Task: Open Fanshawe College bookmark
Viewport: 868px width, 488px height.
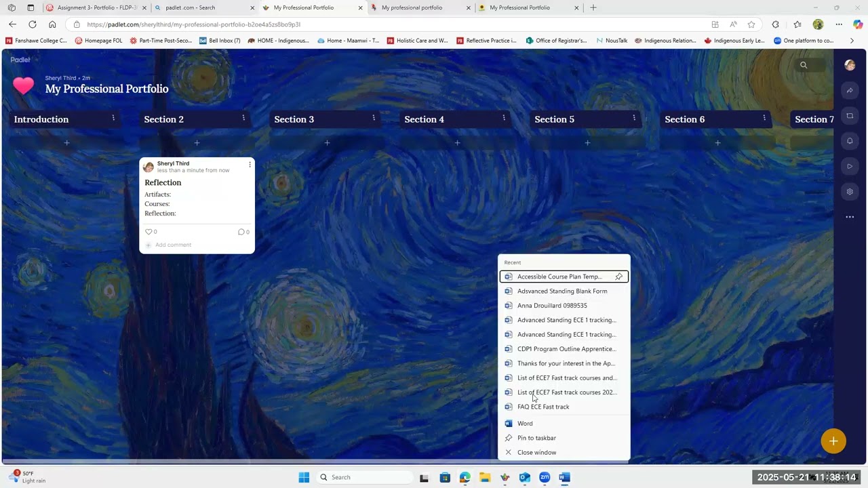Action: click(35, 41)
